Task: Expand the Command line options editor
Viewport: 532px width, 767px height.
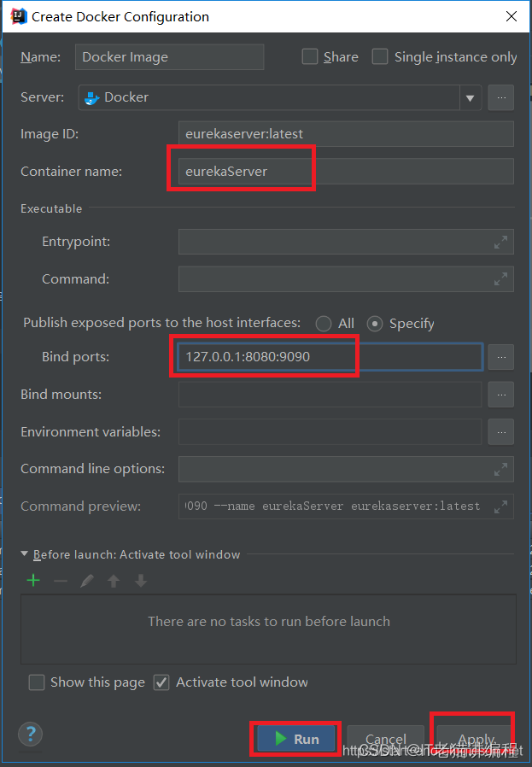Action: pos(500,469)
